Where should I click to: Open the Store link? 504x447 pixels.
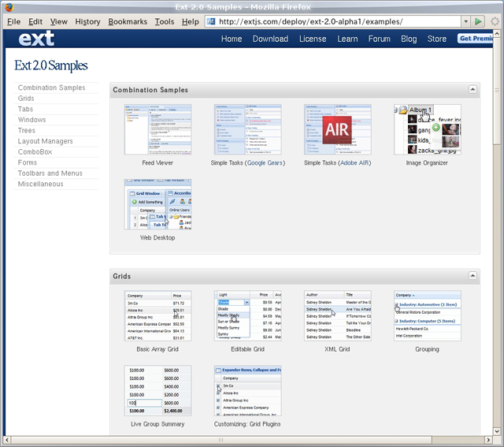pyautogui.click(x=437, y=39)
